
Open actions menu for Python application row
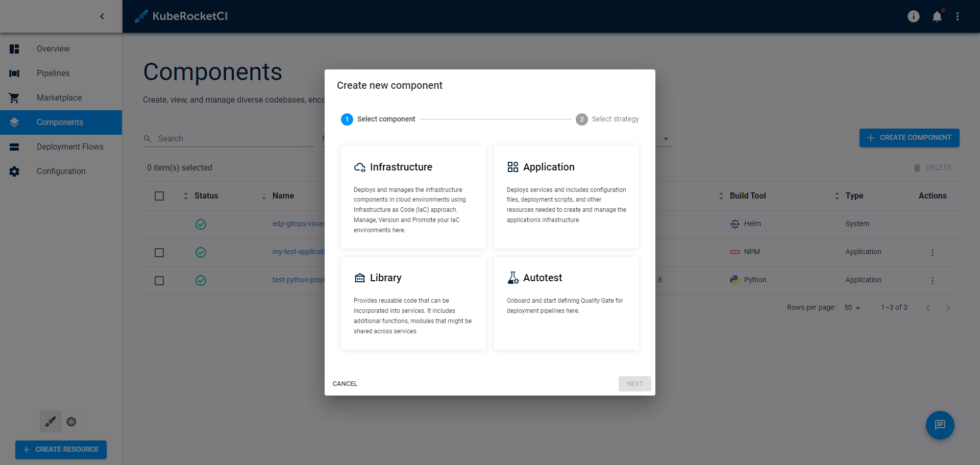pyautogui.click(x=933, y=281)
